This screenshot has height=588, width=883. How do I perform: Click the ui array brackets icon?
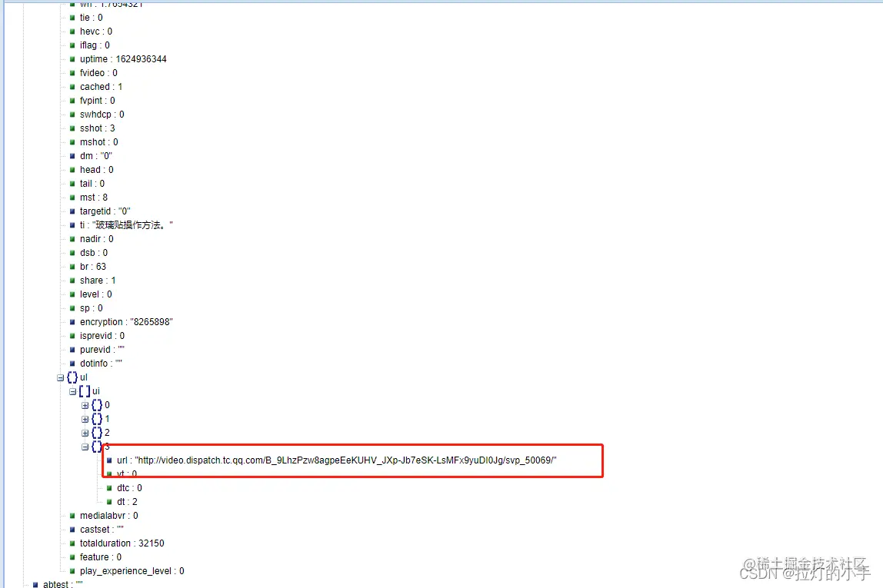[85, 391]
